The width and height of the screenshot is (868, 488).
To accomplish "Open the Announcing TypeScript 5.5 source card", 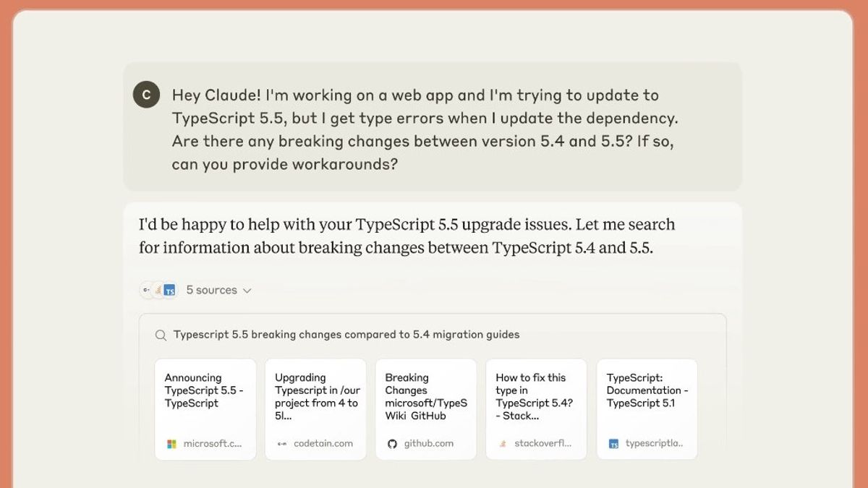I will tap(205, 409).
